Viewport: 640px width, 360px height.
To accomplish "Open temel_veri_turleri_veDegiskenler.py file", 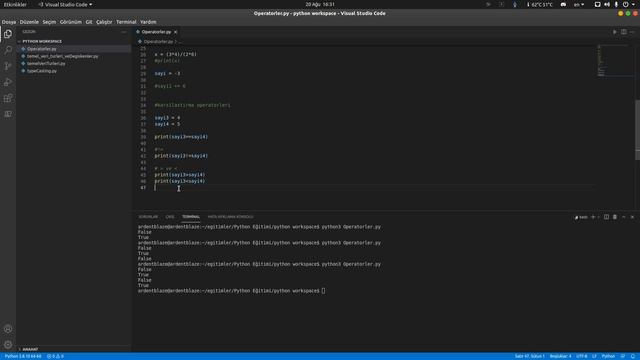I will tap(73, 56).
